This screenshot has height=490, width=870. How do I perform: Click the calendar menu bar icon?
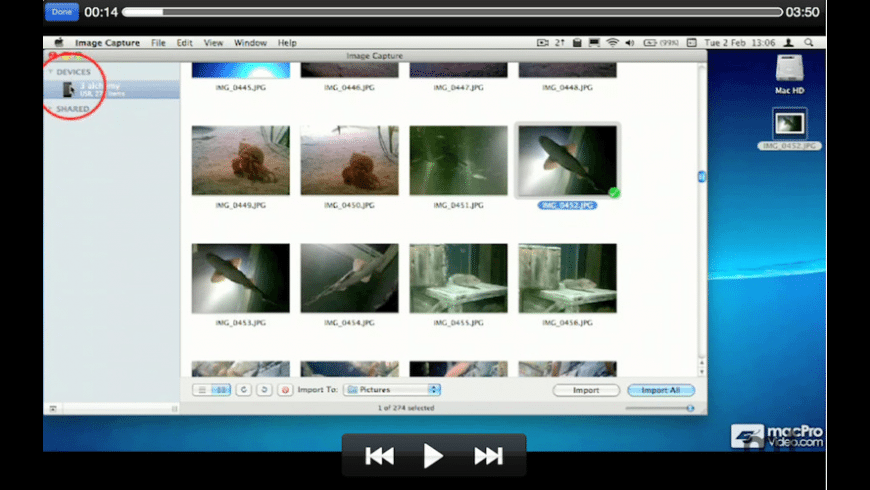pos(691,43)
